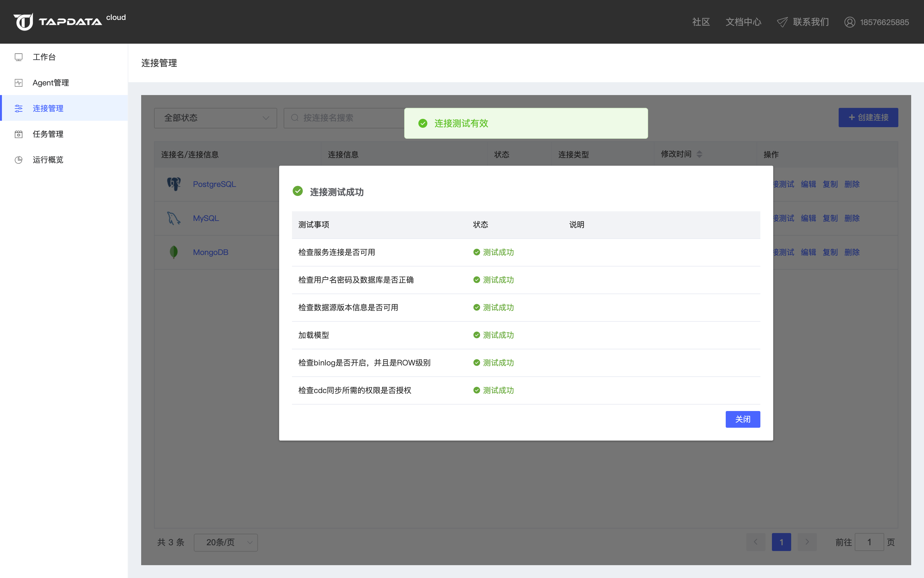Focus the 按连接名搜索 search field

pos(344,118)
